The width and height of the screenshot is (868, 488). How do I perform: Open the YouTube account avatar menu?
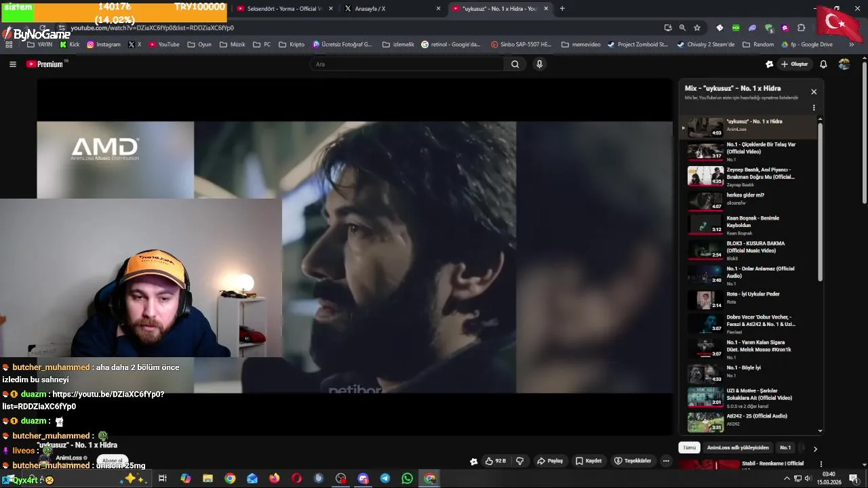pyautogui.click(x=844, y=64)
